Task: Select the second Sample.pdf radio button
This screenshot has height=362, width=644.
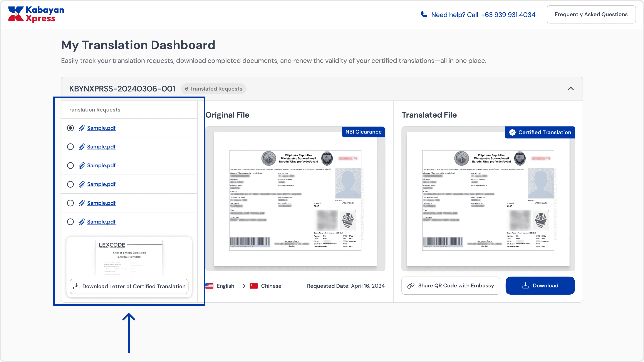Action: click(70, 147)
